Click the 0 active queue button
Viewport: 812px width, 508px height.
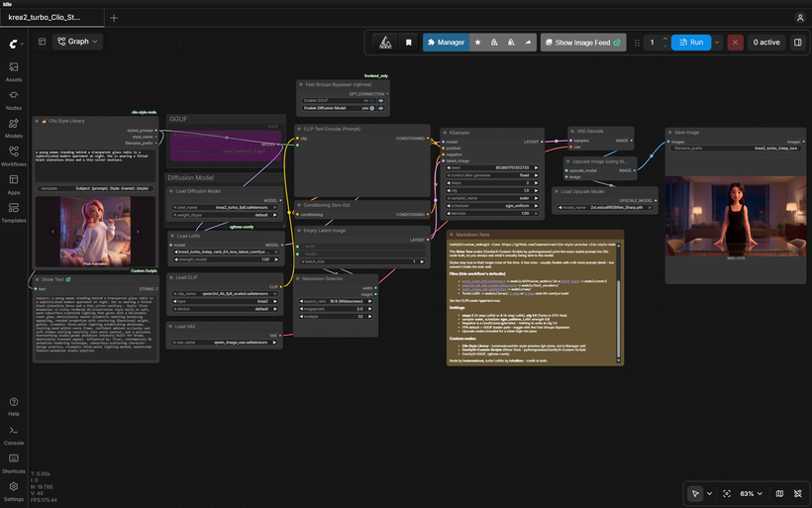click(x=765, y=43)
